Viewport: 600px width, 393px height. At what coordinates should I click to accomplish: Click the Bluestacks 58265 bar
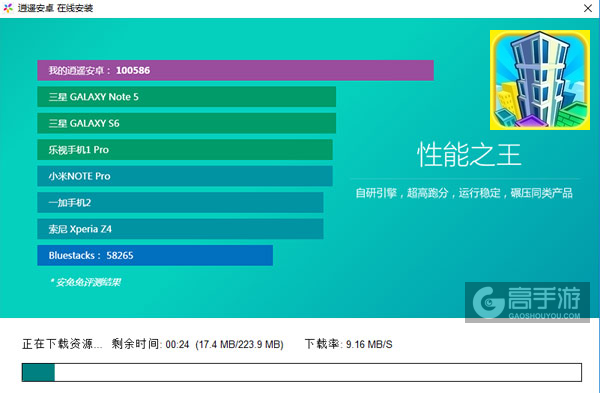pyautogui.click(x=155, y=255)
